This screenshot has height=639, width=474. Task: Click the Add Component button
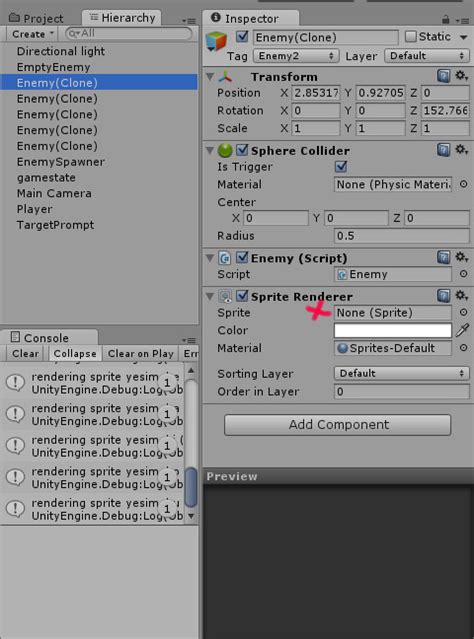click(337, 425)
